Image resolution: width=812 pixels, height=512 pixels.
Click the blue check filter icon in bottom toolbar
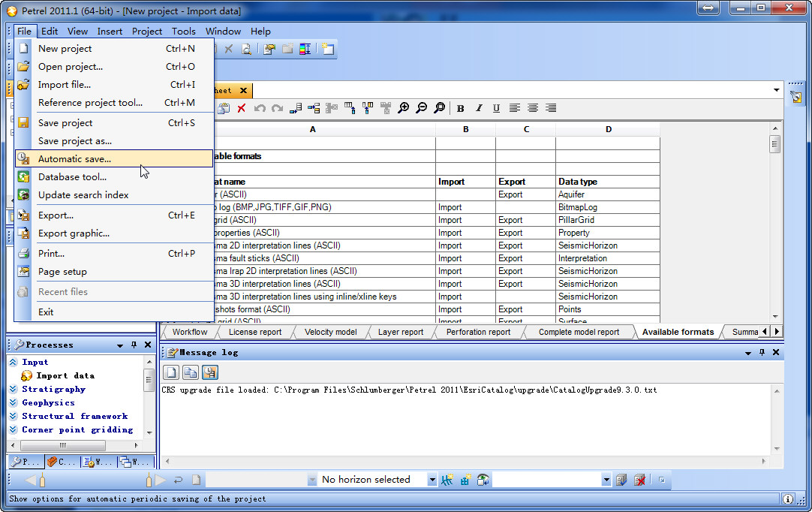click(621, 480)
